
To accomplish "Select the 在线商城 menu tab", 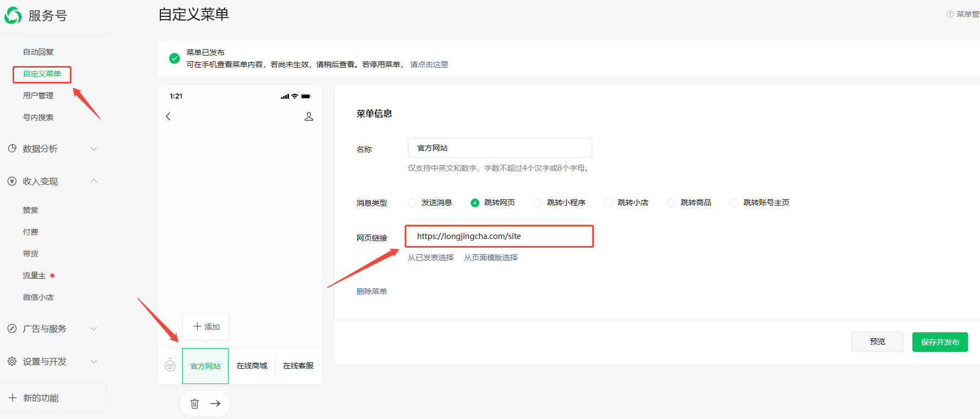I will [252, 366].
